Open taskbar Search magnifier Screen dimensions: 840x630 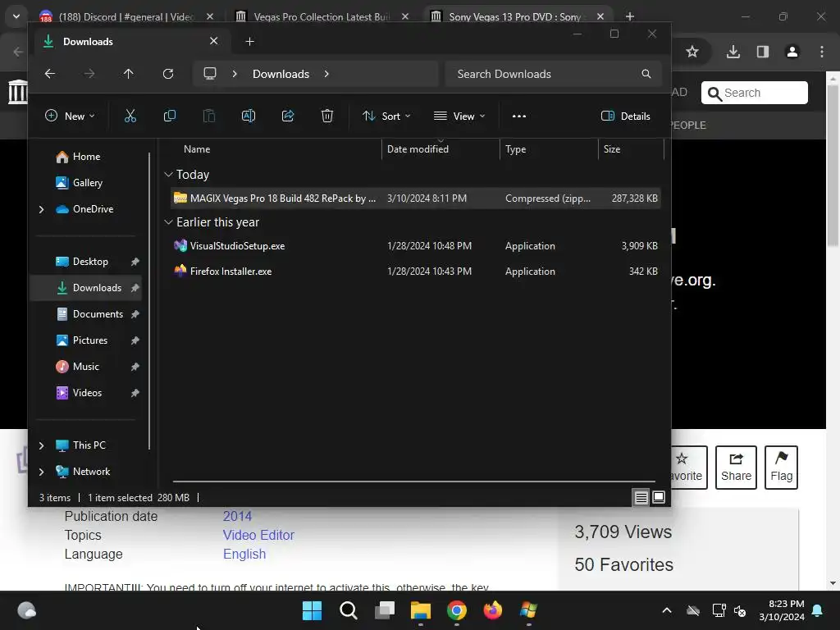pyautogui.click(x=348, y=610)
